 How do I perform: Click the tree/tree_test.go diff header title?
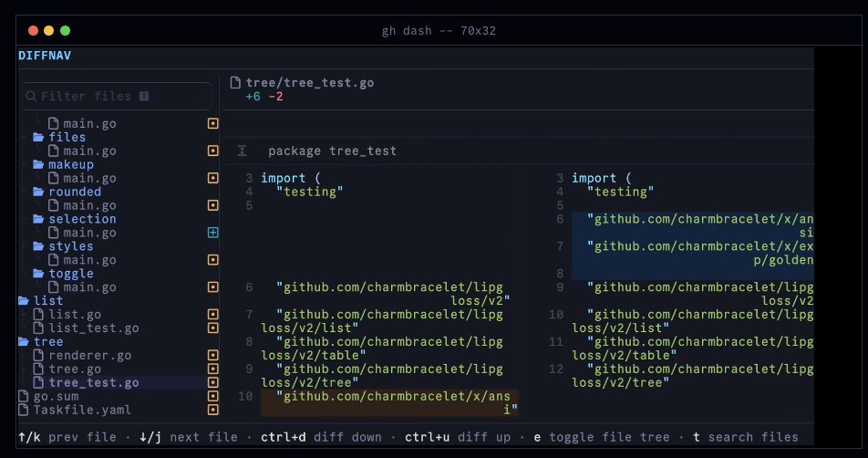click(x=310, y=82)
